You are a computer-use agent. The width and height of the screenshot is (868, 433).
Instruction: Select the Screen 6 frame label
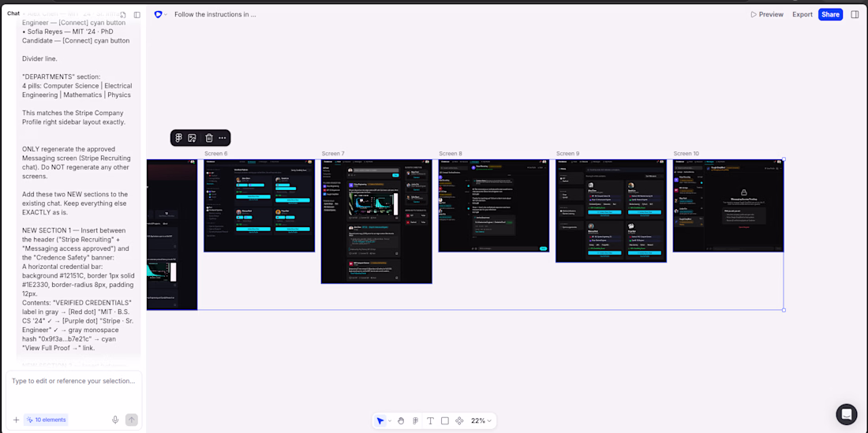coord(216,153)
